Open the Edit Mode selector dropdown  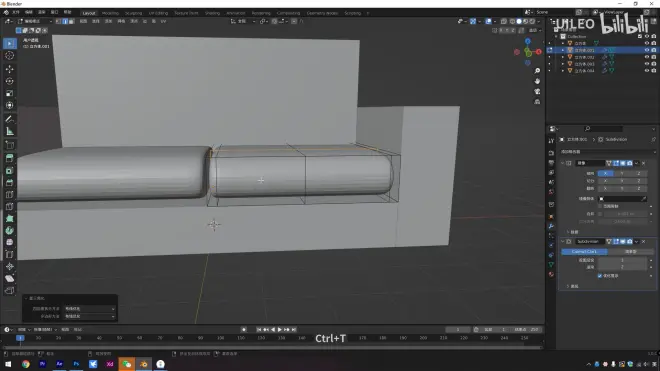pos(35,21)
